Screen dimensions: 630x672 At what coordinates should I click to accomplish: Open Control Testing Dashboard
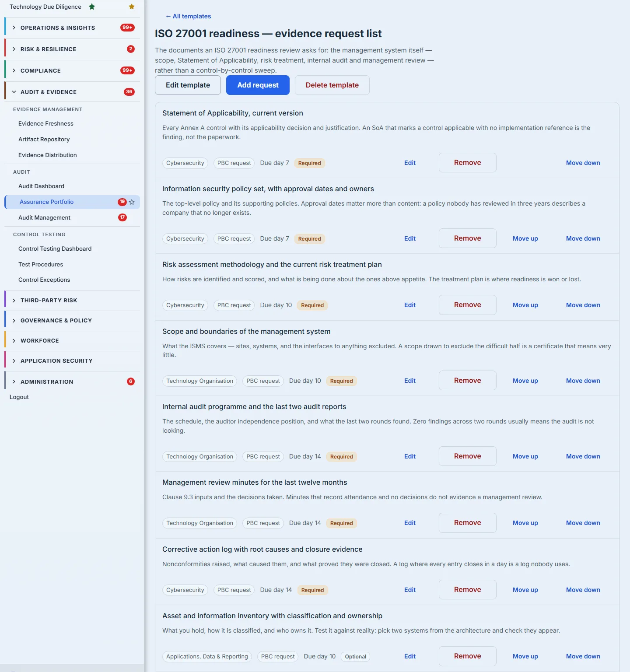point(55,249)
